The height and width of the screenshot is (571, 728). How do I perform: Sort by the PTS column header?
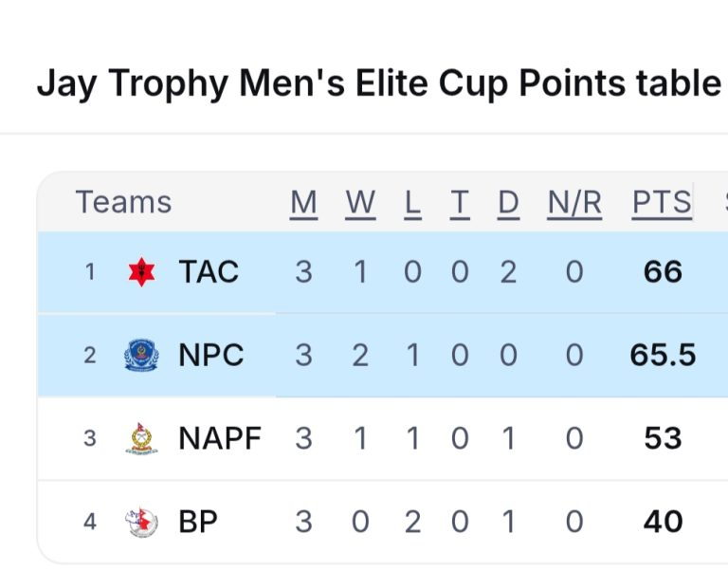pos(662,203)
